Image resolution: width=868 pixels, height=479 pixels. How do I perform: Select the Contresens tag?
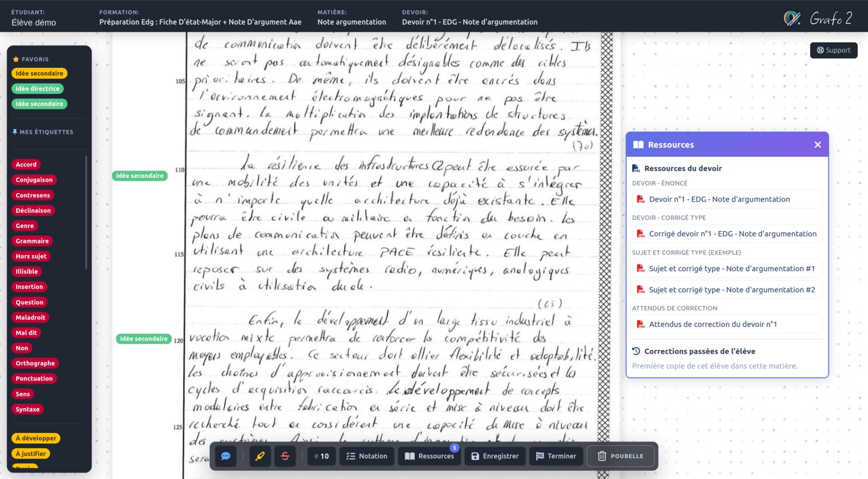pos(33,195)
